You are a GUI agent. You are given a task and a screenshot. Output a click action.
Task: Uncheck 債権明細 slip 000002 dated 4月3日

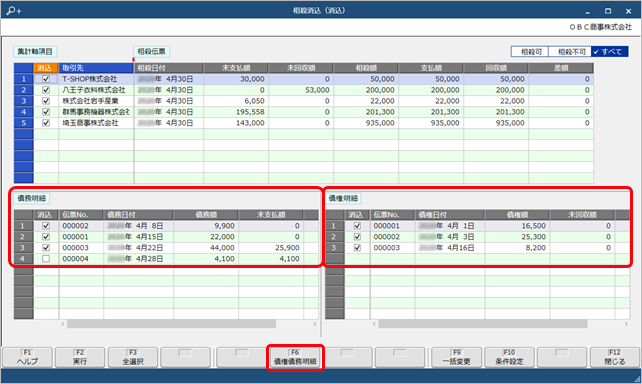[357, 237]
